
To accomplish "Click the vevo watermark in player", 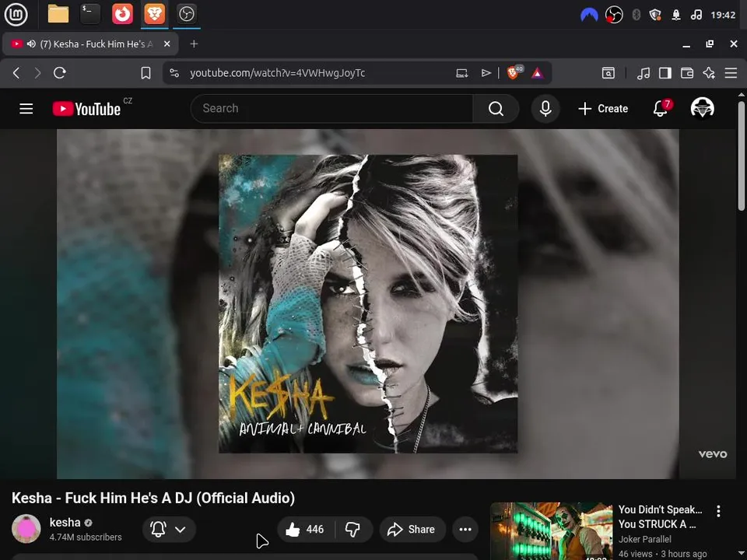I will click(713, 454).
